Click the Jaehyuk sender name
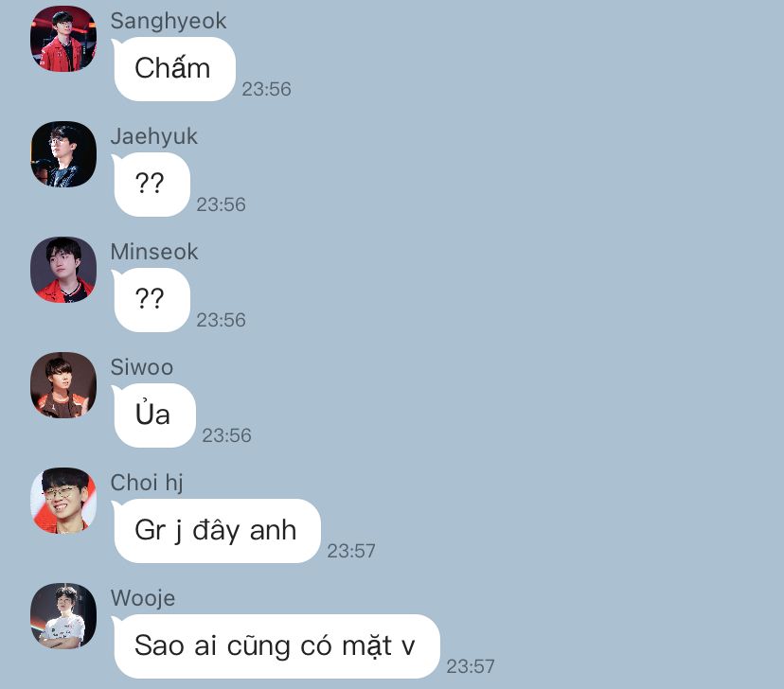 154,136
